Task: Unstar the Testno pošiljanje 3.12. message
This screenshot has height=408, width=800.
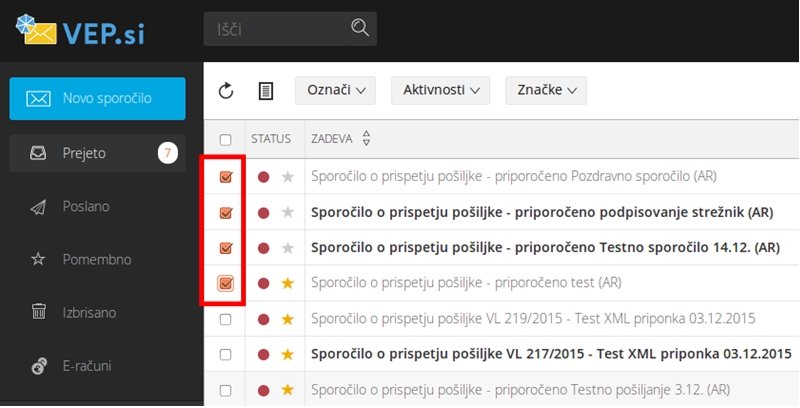Action: [288, 390]
